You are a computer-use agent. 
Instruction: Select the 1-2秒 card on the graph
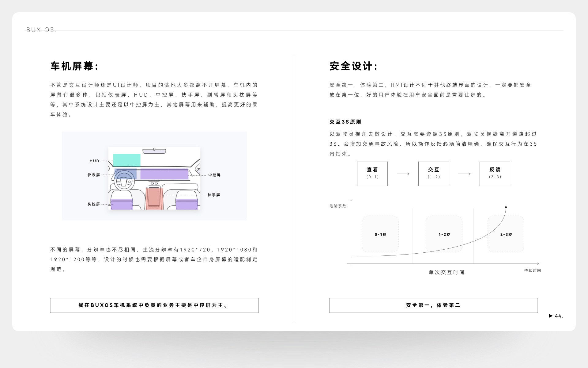coord(444,234)
